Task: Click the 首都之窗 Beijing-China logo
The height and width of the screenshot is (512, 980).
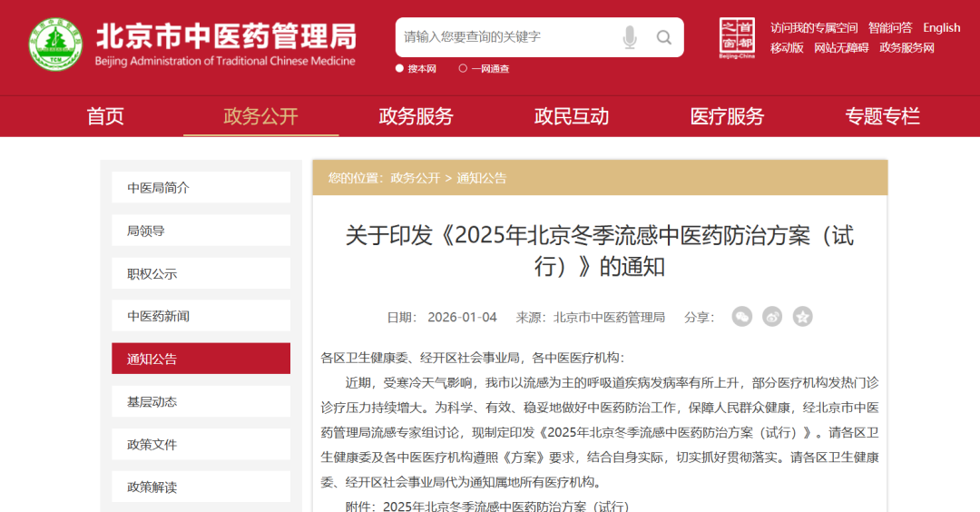Action: [736, 38]
